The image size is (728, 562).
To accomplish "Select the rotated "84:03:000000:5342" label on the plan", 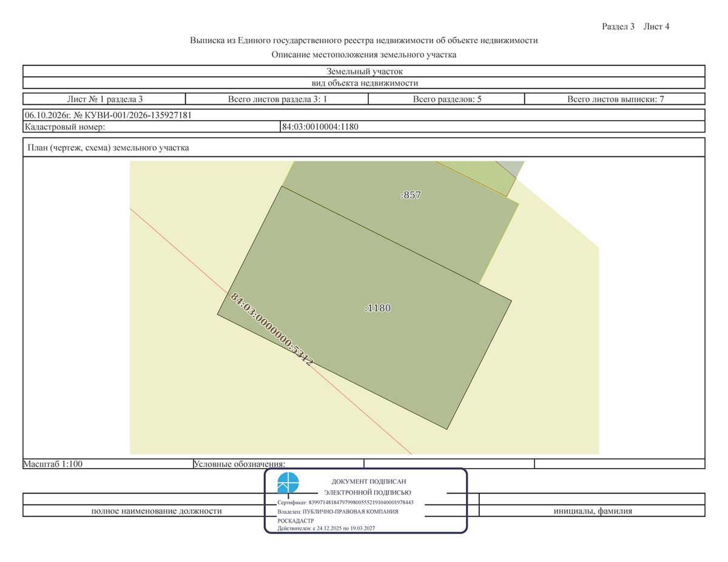I will coord(272,329).
